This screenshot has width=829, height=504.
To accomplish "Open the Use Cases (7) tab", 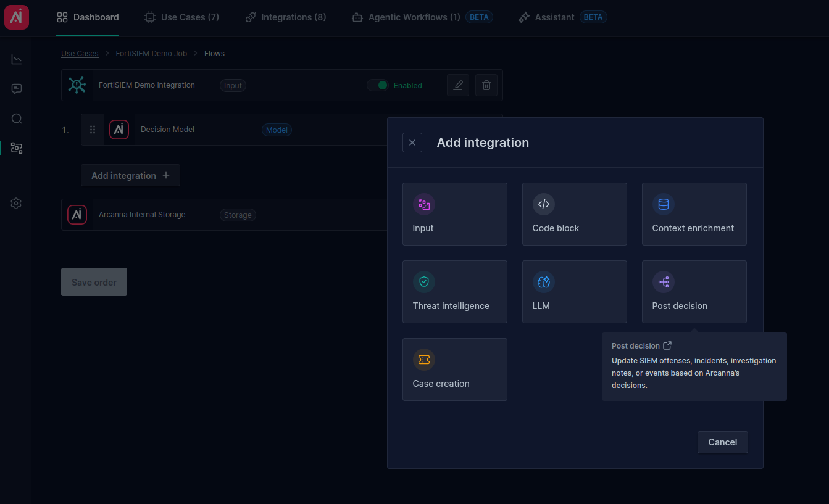I will [181, 17].
